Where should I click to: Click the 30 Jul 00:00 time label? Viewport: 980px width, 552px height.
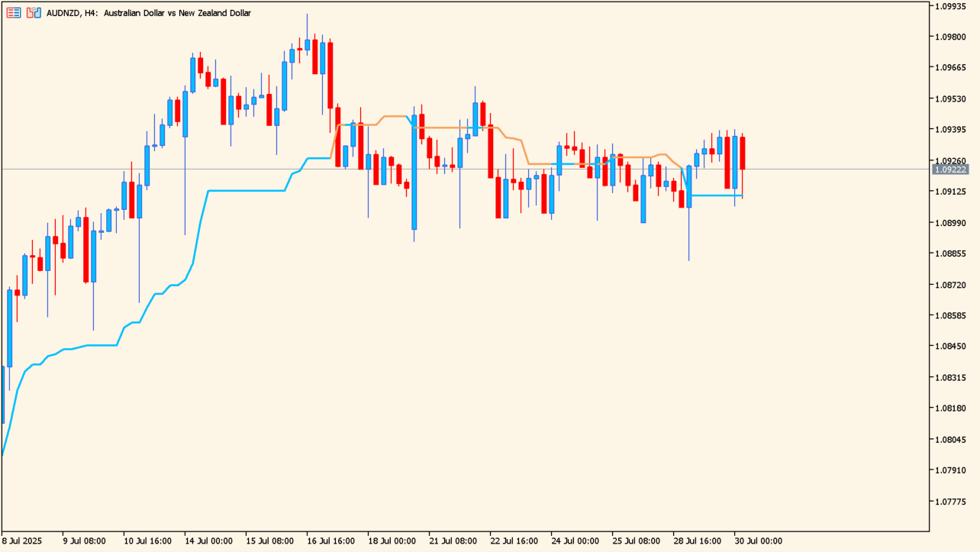tap(758, 541)
